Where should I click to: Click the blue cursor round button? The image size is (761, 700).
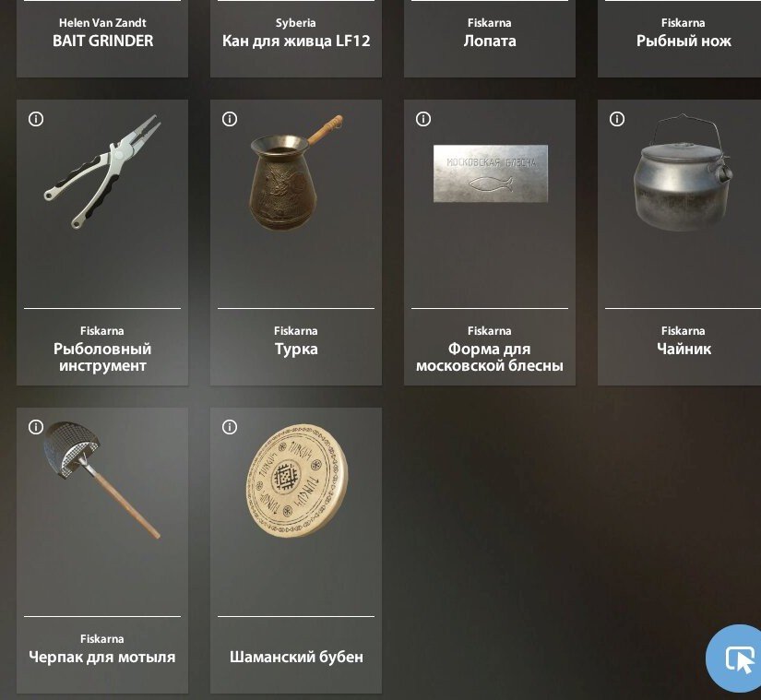coord(737,658)
